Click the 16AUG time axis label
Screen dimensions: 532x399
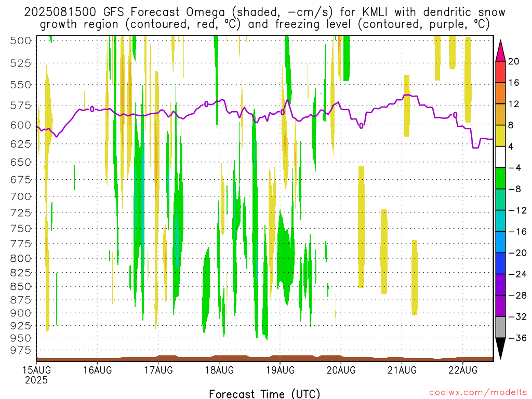click(x=97, y=370)
